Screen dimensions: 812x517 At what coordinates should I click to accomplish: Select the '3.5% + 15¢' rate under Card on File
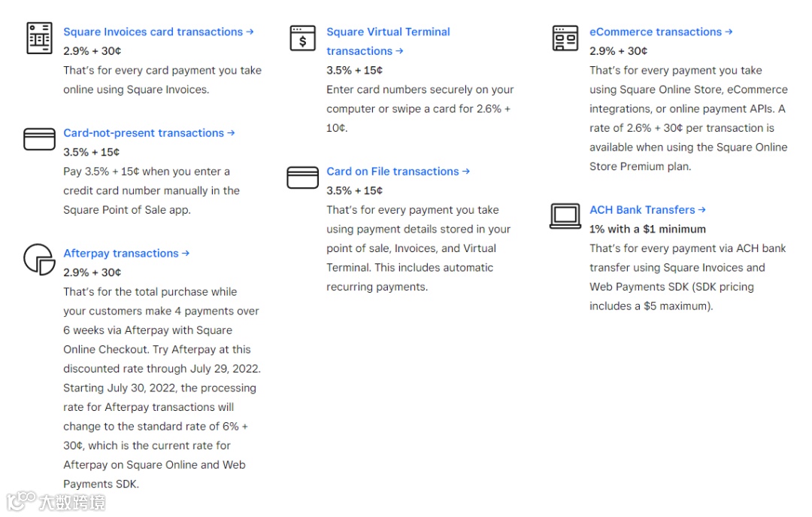[x=355, y=190]
